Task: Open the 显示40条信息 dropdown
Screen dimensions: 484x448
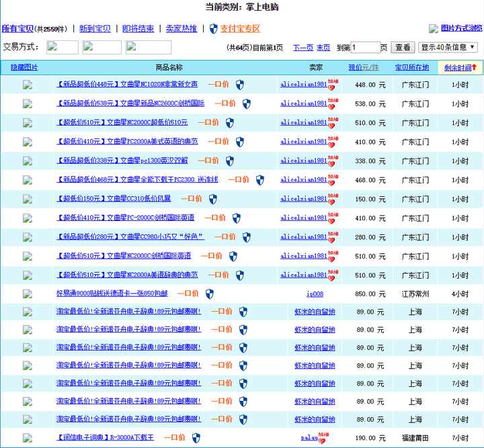Action: point(448,48)
